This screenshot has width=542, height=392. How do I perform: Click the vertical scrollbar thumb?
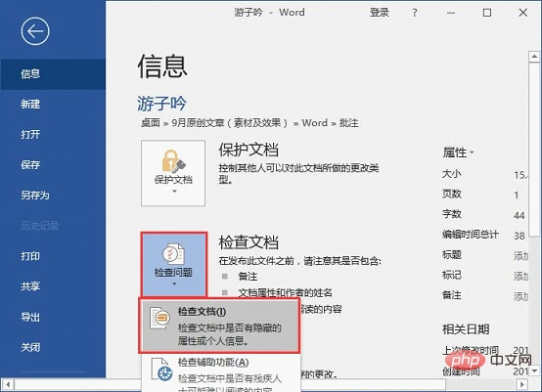click(534, 150)
